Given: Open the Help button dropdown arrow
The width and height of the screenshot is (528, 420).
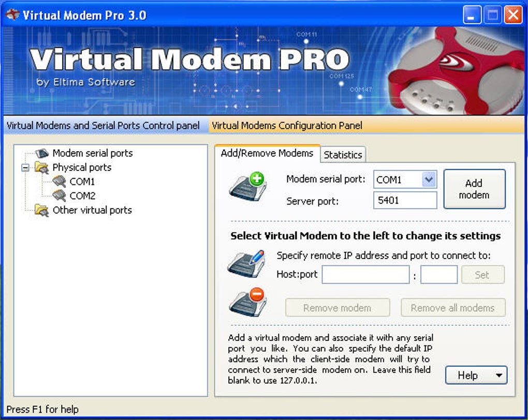Looking at the screenshot, I should [498, 375].
